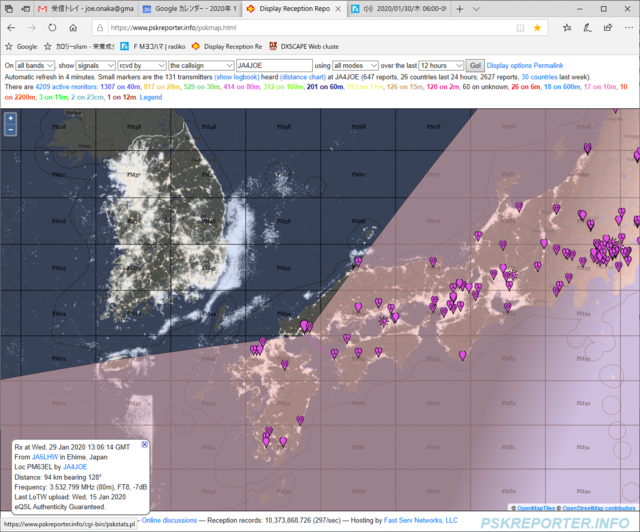
Task: Click the JA4JOE callsign input field
Action: (x=274, y=65)
